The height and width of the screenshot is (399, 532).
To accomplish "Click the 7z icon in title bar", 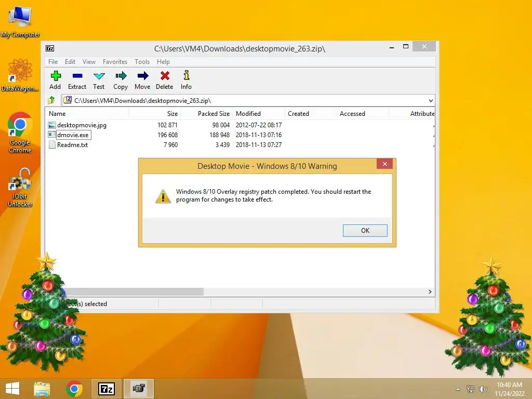I will point(50,48).
